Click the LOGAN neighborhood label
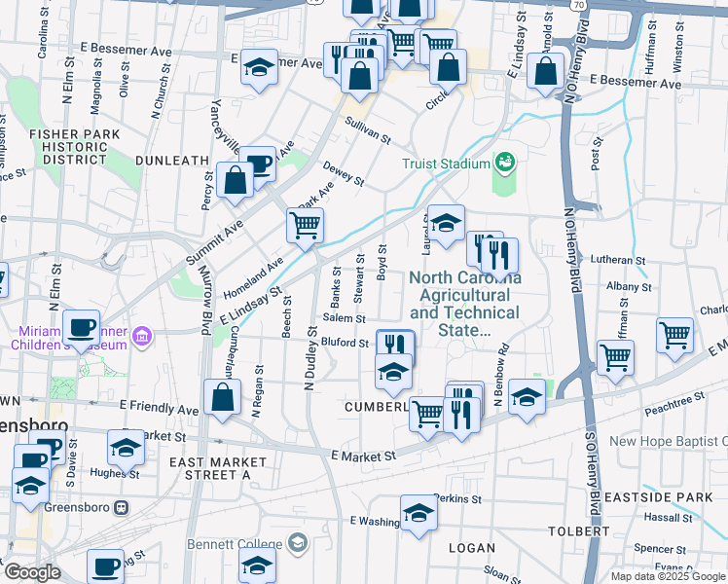728x584 pixels. coord(472,548)
